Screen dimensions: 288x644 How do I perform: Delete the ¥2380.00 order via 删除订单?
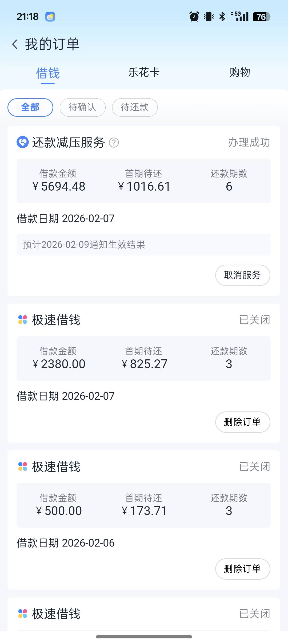point(242,422)
